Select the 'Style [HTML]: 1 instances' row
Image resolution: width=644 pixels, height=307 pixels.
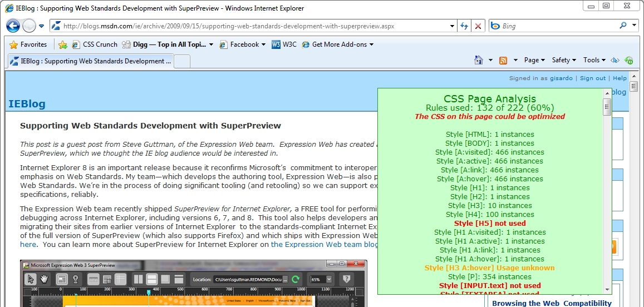490,135
